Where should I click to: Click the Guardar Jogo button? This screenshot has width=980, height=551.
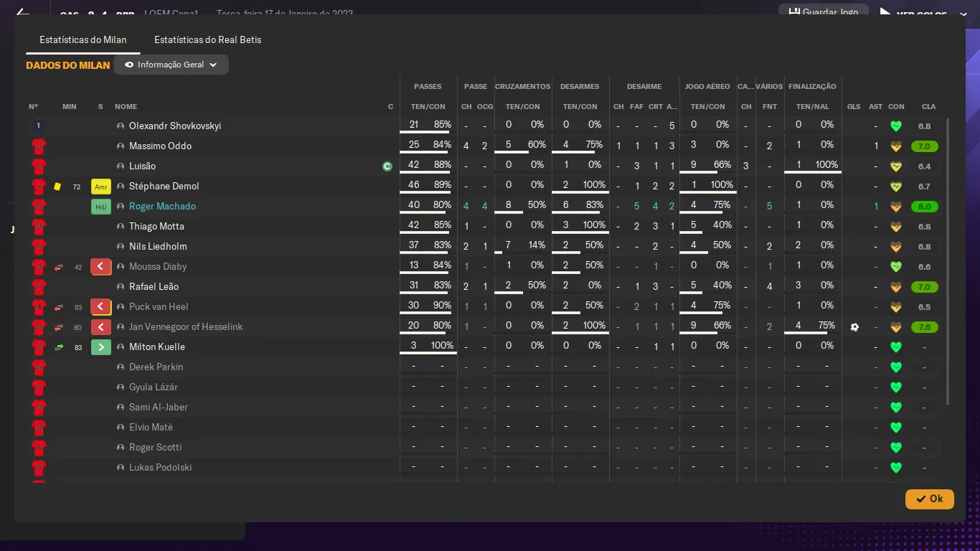pyautogui.click(x=823, y=12)
